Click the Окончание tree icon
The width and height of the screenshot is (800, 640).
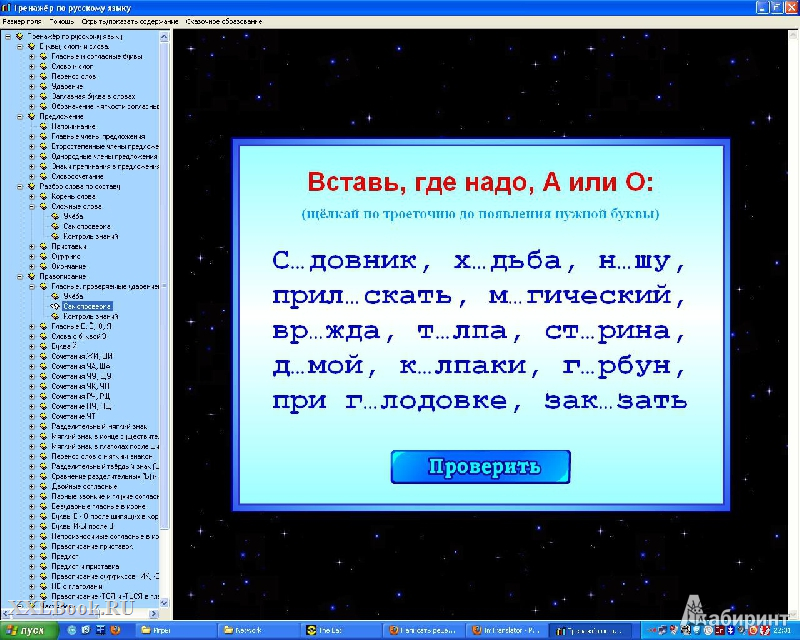(x=43, y=265)
